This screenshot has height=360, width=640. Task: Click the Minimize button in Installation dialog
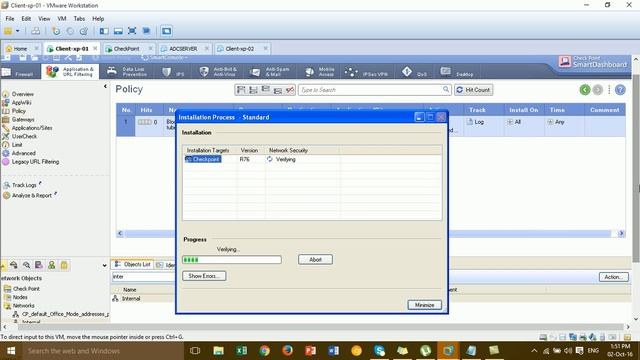tap(424, 305)
